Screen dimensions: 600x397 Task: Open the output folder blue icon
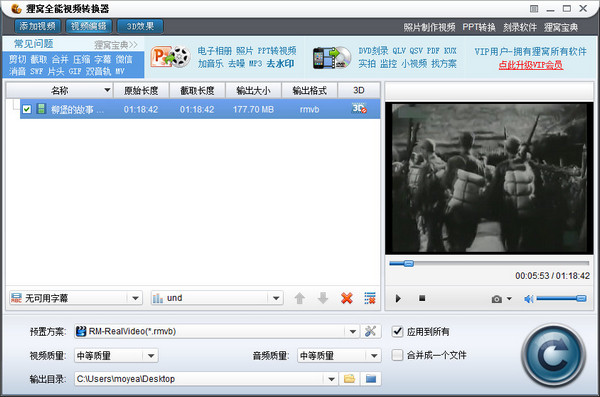pyautogui.click(x=371, y=379)
